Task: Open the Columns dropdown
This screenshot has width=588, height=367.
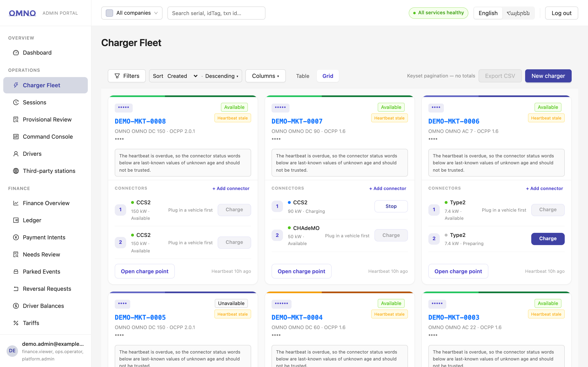Action: pos(265,76)
